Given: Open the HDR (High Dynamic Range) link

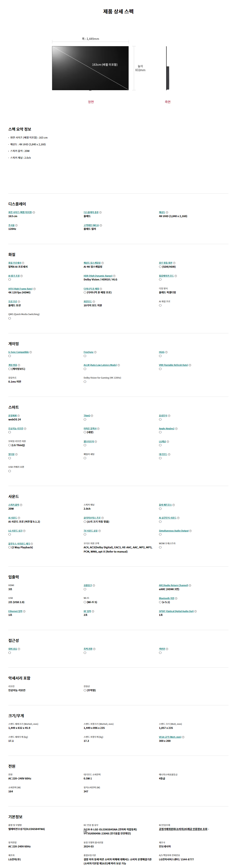Looking at the screenshot, I should coord(98,276).
